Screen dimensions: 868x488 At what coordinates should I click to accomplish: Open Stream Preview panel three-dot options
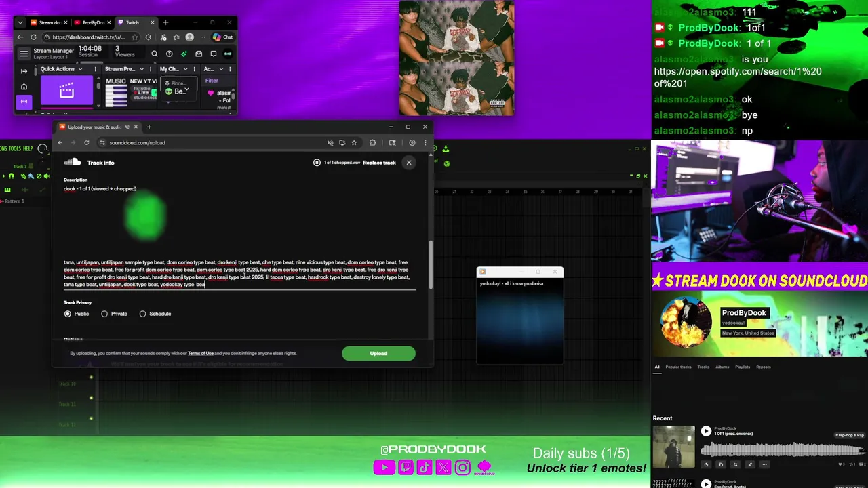point(149,69)
